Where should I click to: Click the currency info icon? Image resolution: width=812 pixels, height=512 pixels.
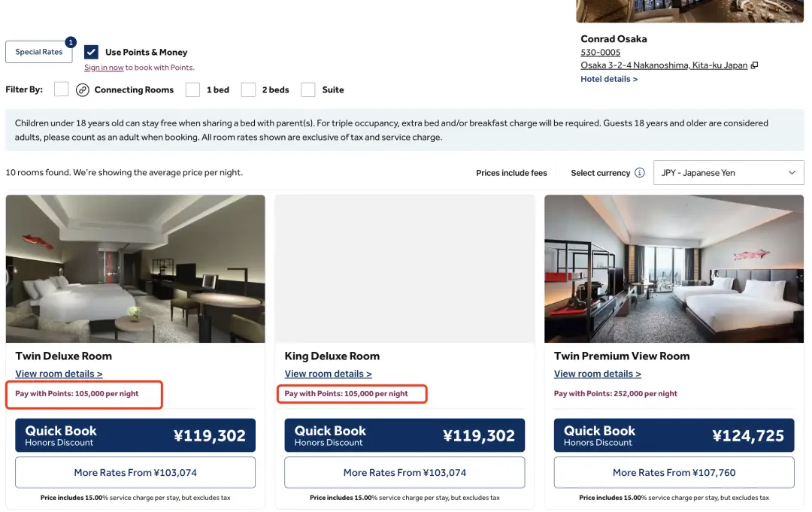click(640, 173)
